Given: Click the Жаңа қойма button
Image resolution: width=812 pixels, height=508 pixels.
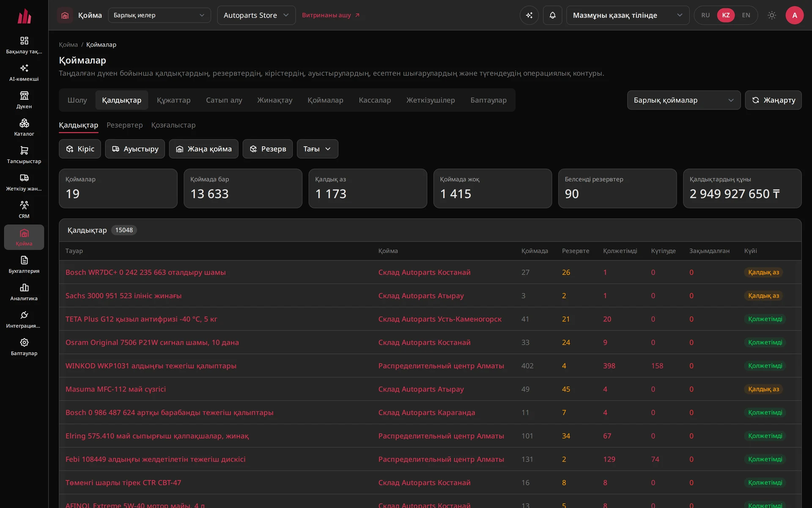Looking at the screenshot, I should [x=203, y=149].
